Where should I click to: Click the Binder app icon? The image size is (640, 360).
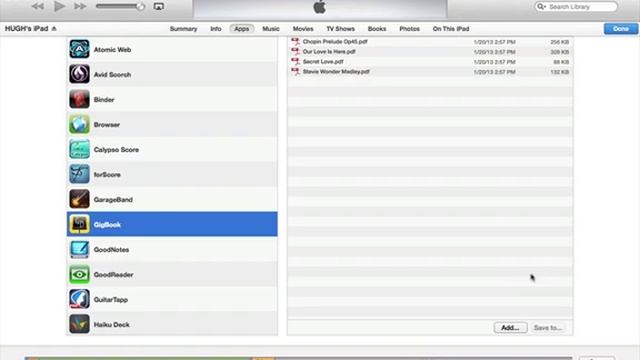point(79,99)
